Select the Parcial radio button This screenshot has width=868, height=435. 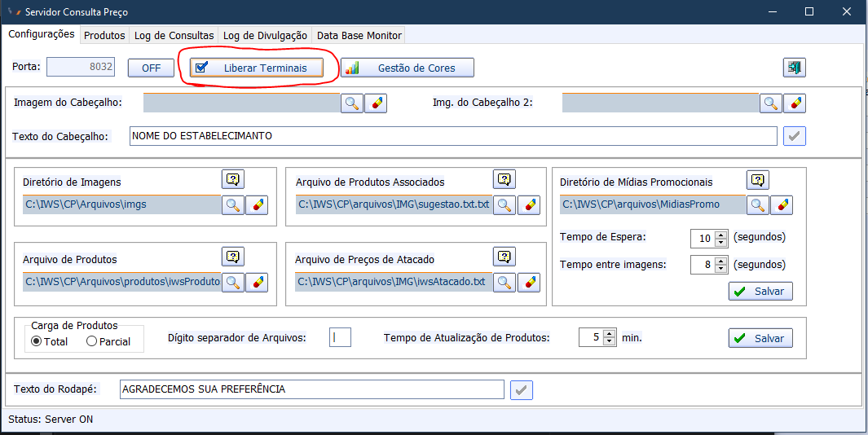[91, 341]
